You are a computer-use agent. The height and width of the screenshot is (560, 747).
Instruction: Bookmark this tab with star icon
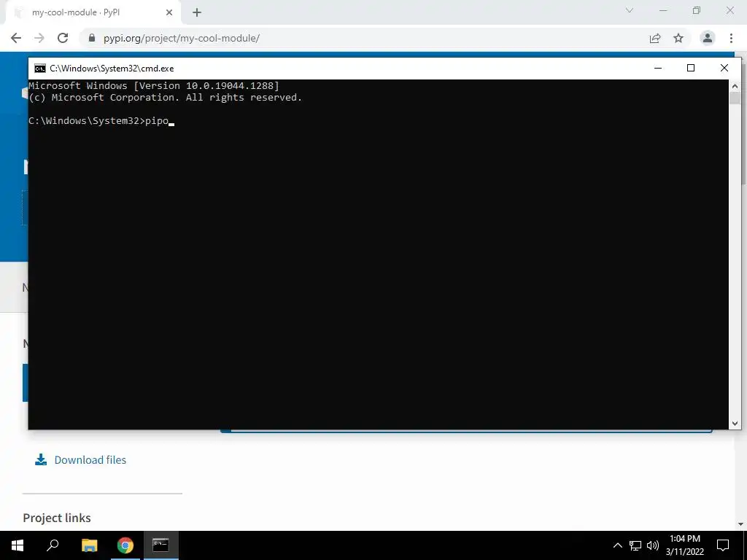678,38
